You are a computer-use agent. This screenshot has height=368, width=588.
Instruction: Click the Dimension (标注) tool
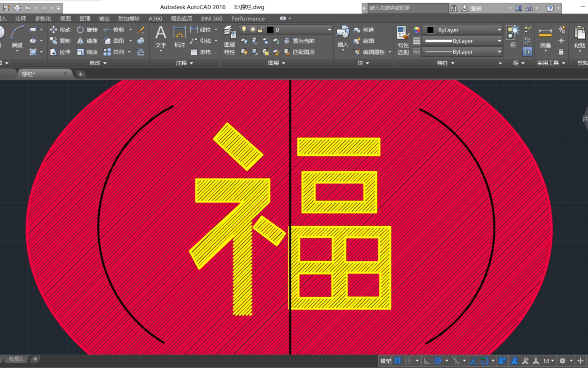(180, 37)
